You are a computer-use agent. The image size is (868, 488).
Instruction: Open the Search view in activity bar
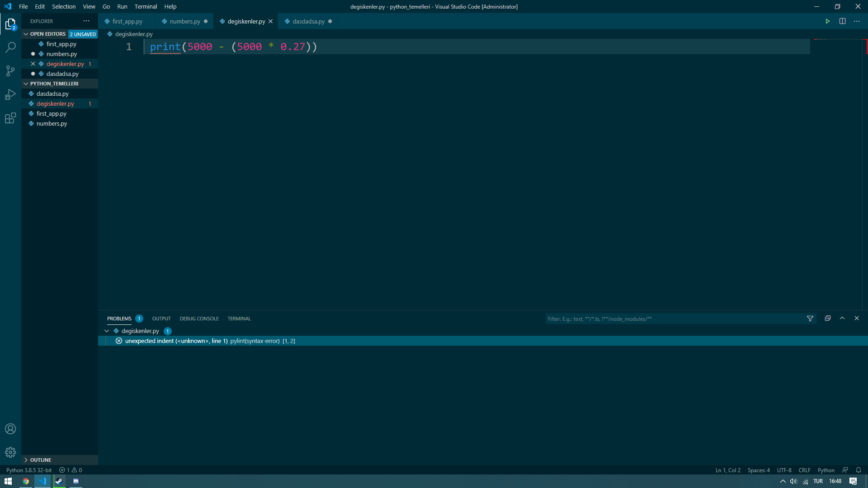10,47
